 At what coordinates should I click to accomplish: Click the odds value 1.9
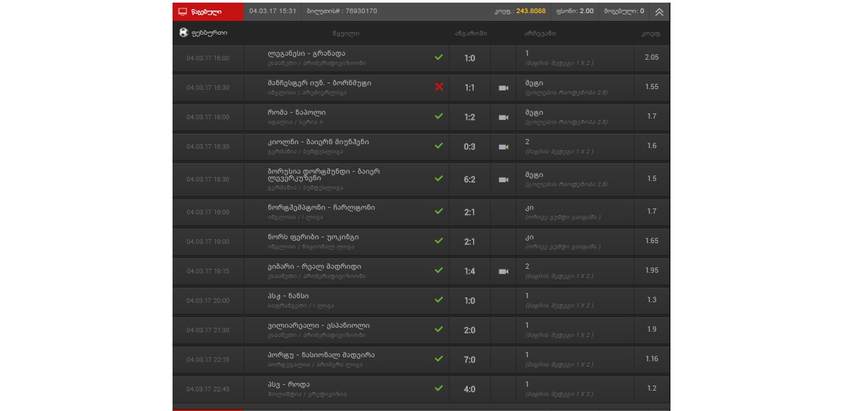coord(651,330)
